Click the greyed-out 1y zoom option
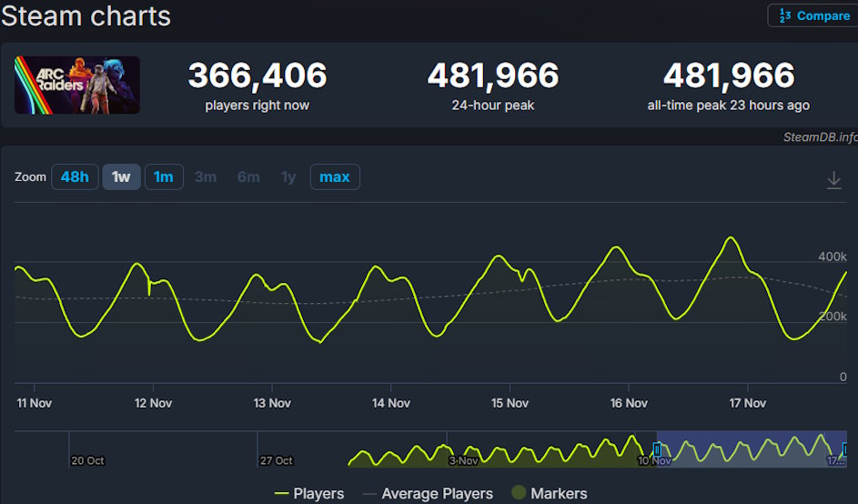The height and width of the screenshot is (504, 858). point(288,176)
